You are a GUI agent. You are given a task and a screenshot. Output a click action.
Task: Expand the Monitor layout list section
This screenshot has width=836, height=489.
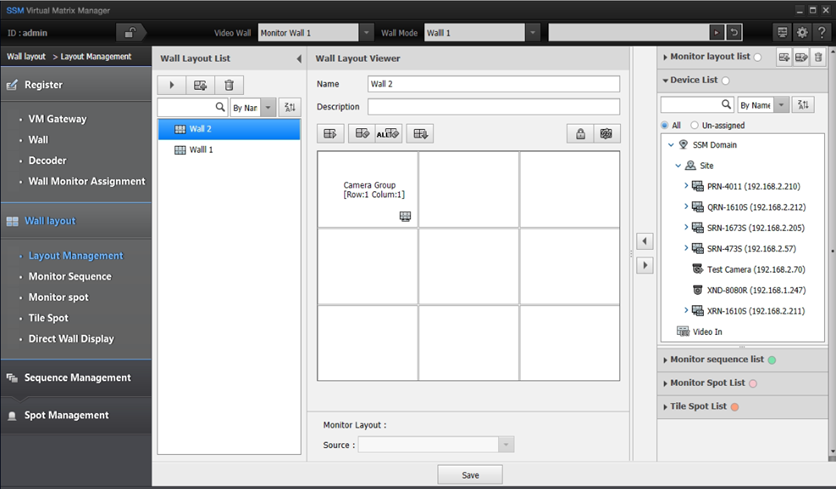[665, 57]
